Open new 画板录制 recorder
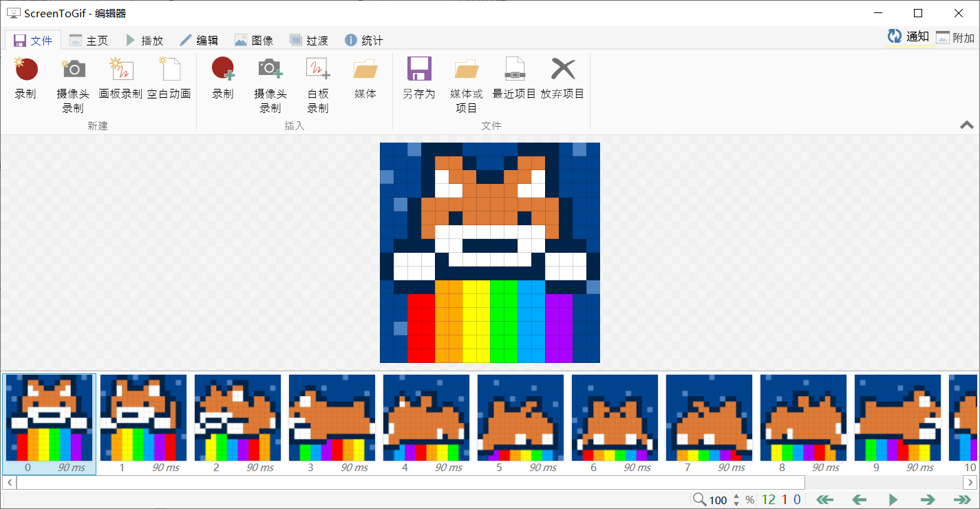 coord(120,79)
